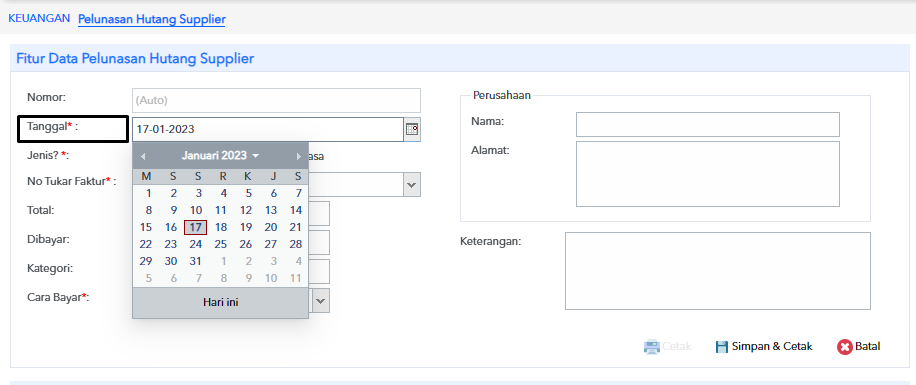Pick date 31 in January calendar
This screenshot has width=916, height=385.
click(196, 261)
